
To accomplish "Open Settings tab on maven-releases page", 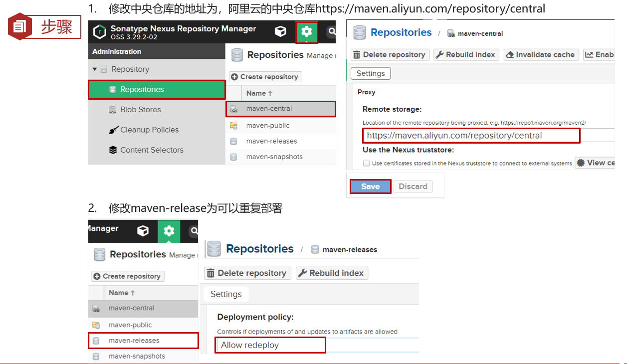I will (x=226, y=294).
